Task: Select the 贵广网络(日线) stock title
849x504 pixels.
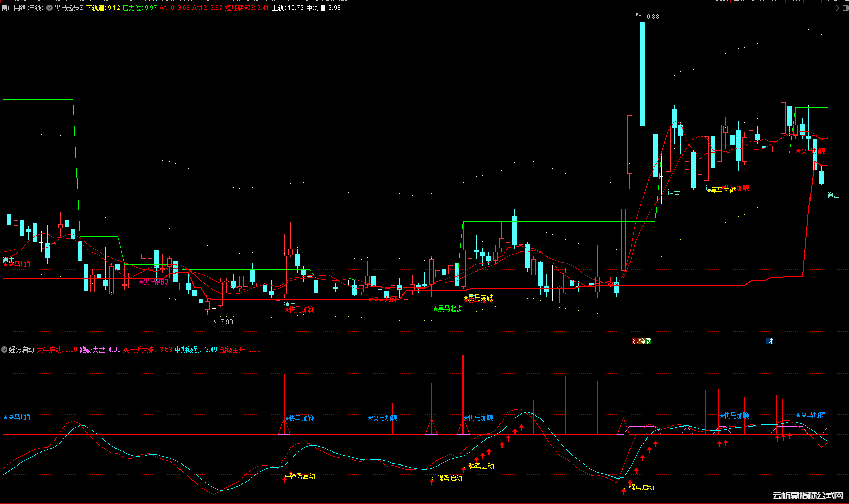Action: point(22,8)
